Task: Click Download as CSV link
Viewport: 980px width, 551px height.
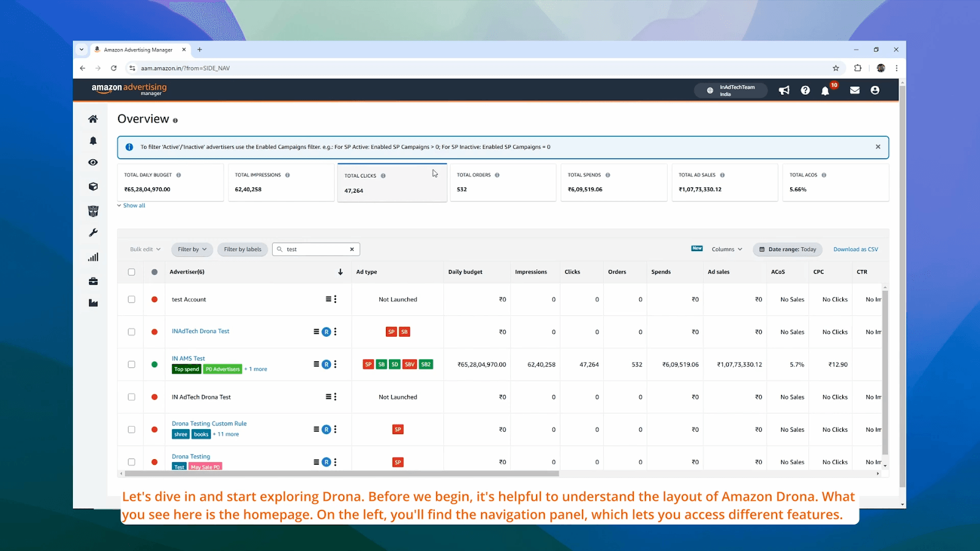Action: pos(855,249)
